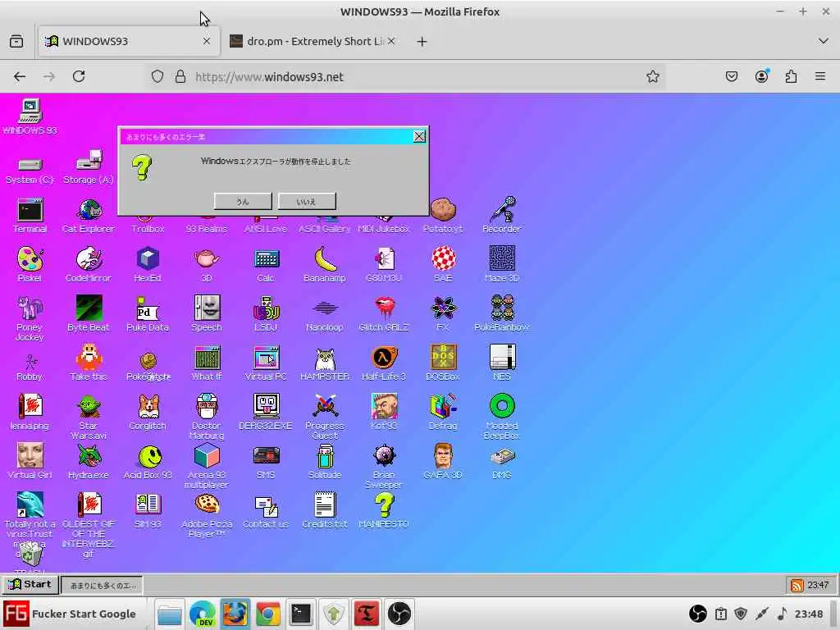Open the HAMPSTER icon
The width and height of the screenshot is (840, 630).
tap(325, 363)
